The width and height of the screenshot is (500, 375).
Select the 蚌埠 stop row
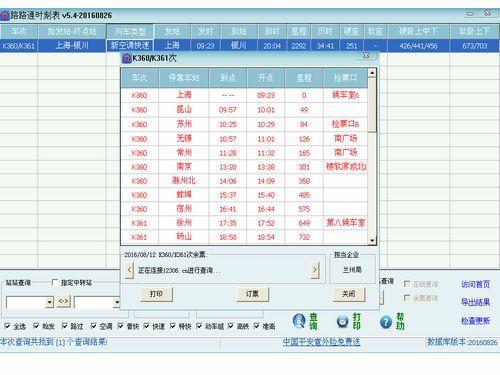[x=244, y=195]
